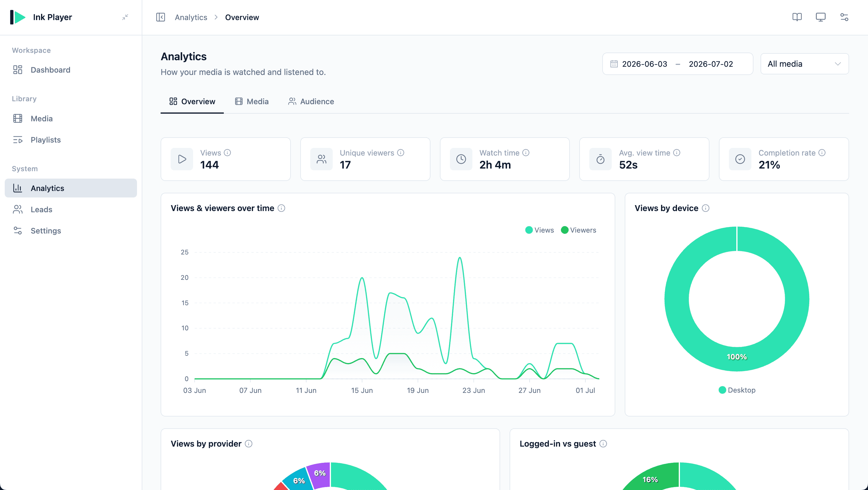Open Dashboard in the sidebar

(x=71, y=70)
